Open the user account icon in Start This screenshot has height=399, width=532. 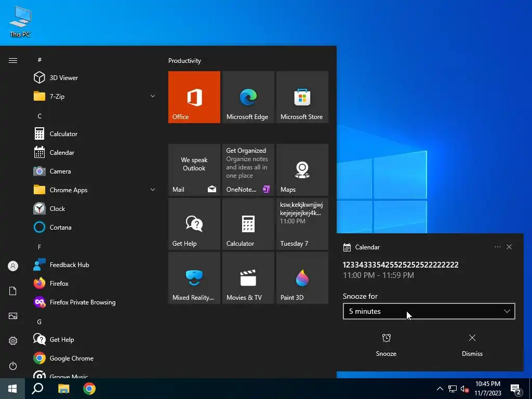coord(13,266)
